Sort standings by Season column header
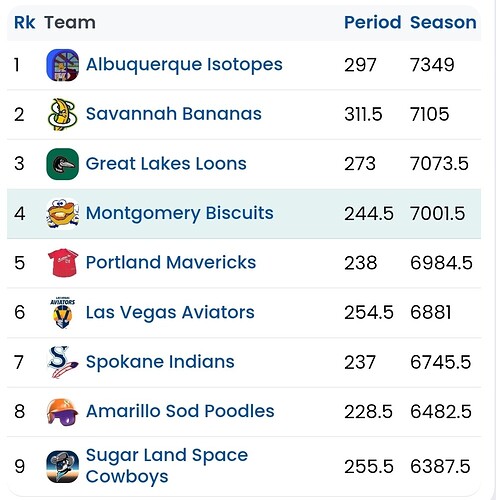The image size is (496, 500). 443,23
